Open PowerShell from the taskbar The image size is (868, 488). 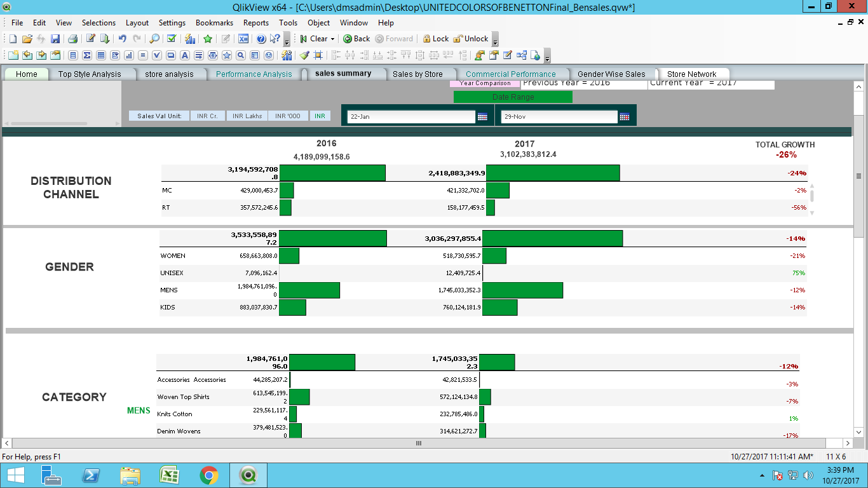(91, 475)
